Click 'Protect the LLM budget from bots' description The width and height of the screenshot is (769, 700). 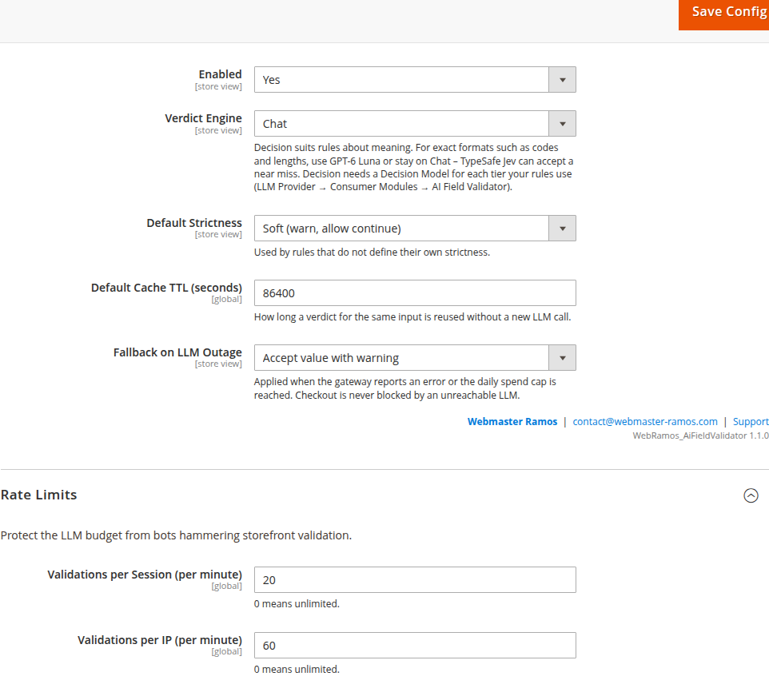[176, 535]
